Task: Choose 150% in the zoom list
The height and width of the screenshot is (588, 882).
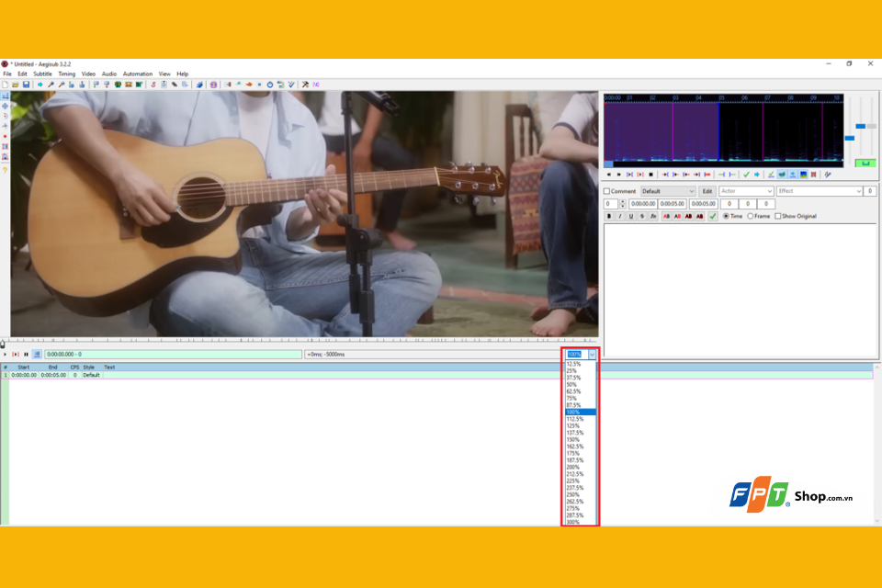Action: coord(580,439)
